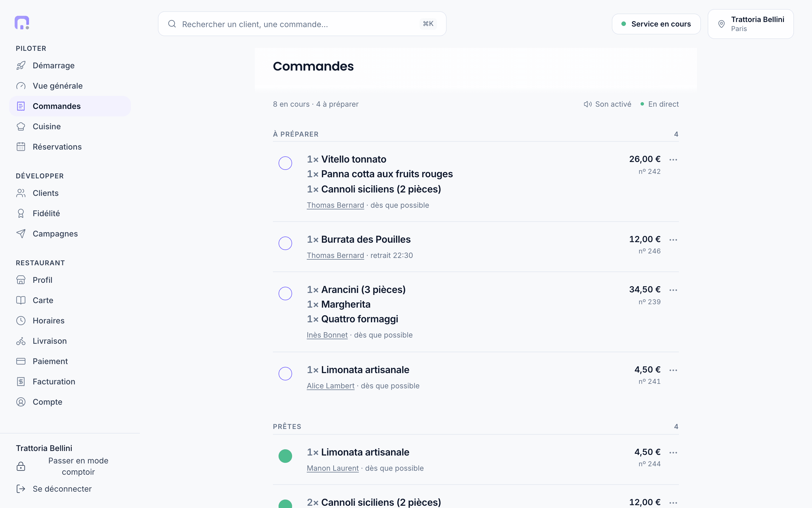The image size is (812, 508).
Task: Click the order number nº 239
Action: click(x=649, y=302)
